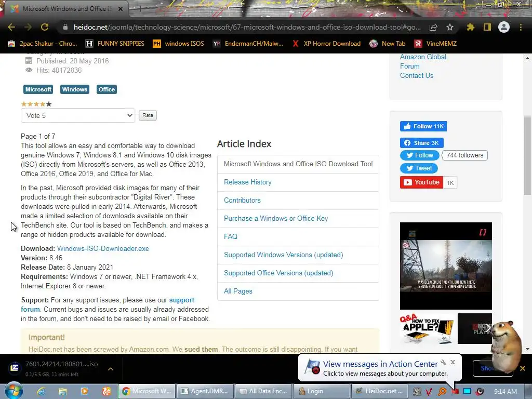Viewport: 532px width, 399px height.
Task: Click the Tweet button
Action: (419, 168)
